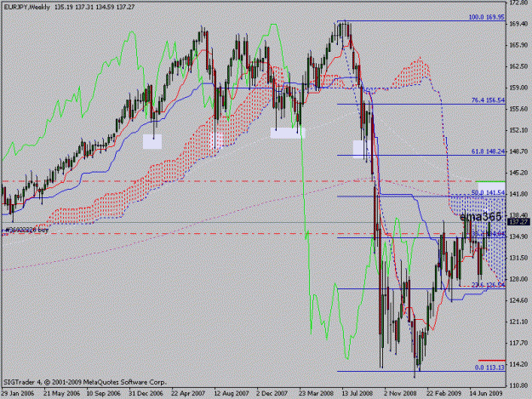The height and width of the screenshot is (399, 532).
Task: Click the 145.20 price axis value
Action: [518, 173]
